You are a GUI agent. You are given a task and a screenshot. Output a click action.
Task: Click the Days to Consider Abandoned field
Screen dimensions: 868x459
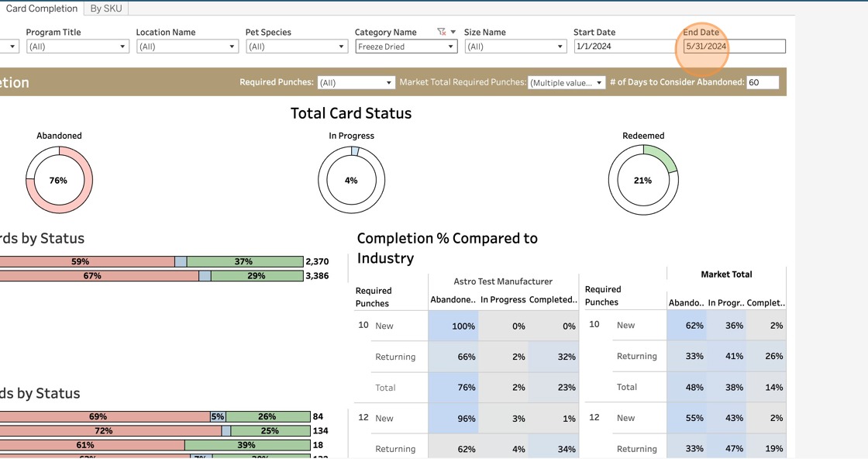(x=762, y=83)
